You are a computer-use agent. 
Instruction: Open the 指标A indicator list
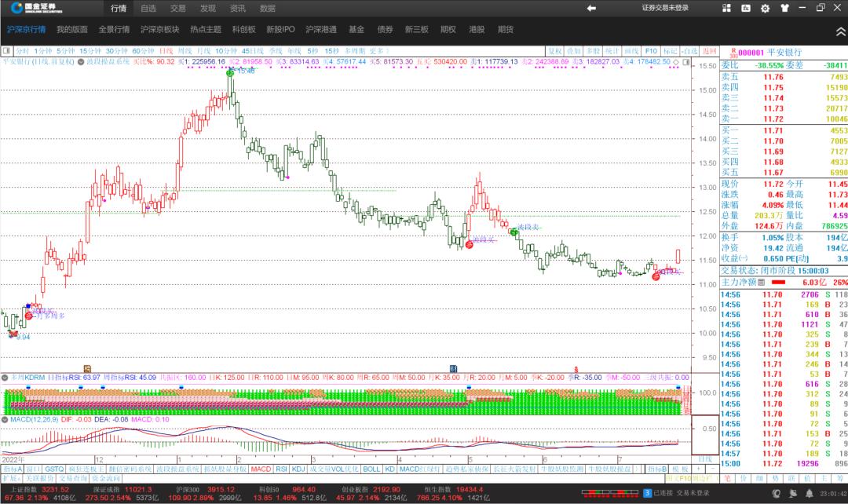click(x=13, y=469)
